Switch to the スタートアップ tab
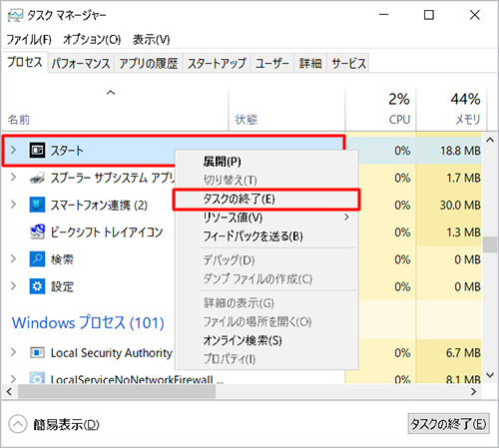This screenshot has height=448, width=499. [x=217, y=63]
